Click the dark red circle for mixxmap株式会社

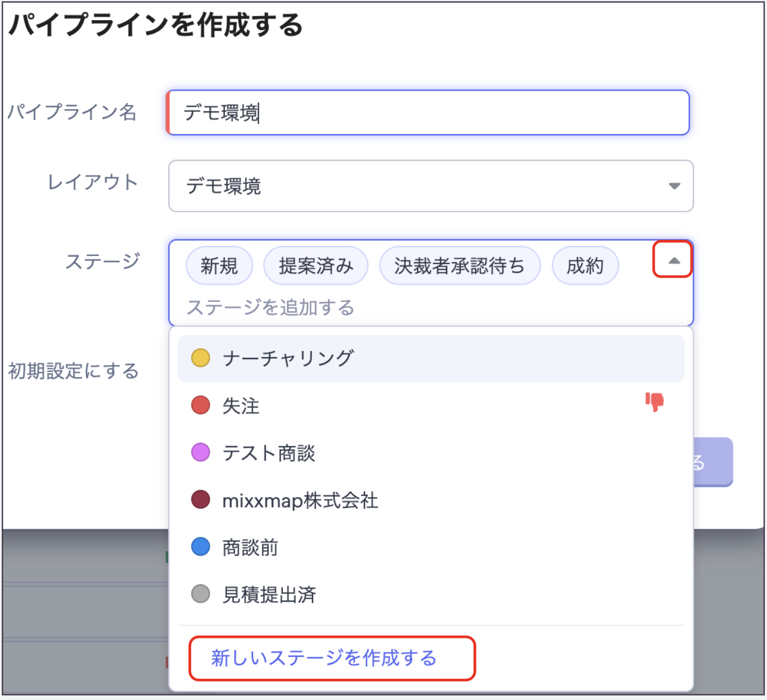(201, 500)
